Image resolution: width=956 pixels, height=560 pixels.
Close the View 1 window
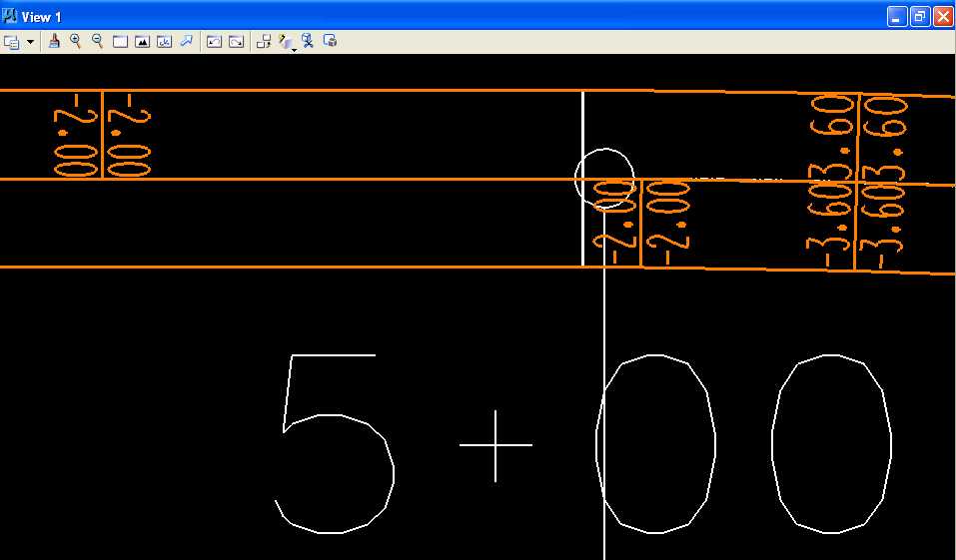click(942, 16)
